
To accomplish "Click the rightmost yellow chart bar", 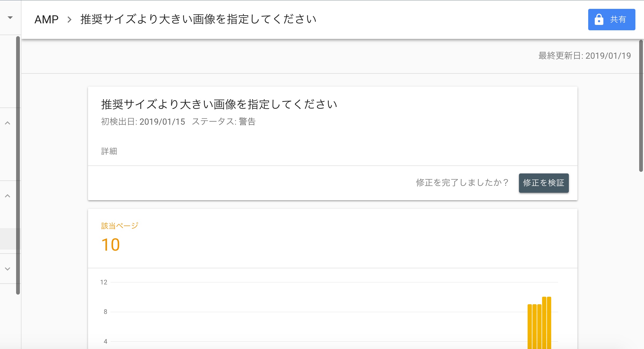I will (x=549, y=323).
